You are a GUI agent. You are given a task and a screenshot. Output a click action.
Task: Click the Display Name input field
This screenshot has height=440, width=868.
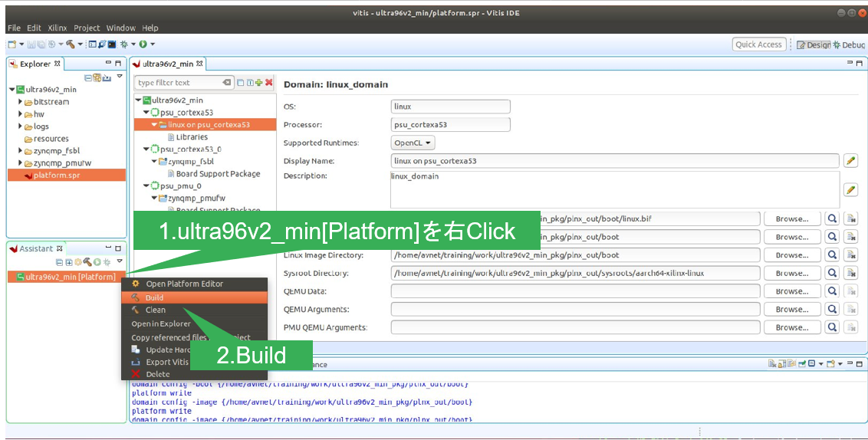click(615, 161)
